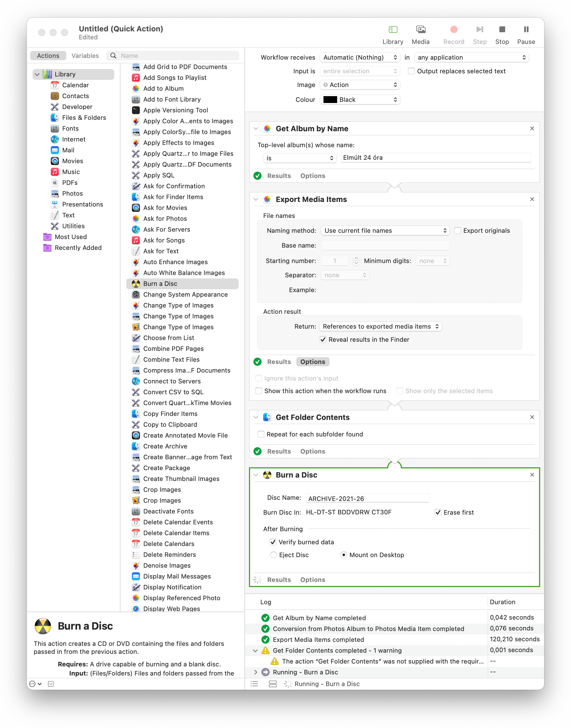Click the action menu ellipsis icon at bottom left
This screenshot has height=728, width=571.
pyautogui.click(x=35, y=683)
